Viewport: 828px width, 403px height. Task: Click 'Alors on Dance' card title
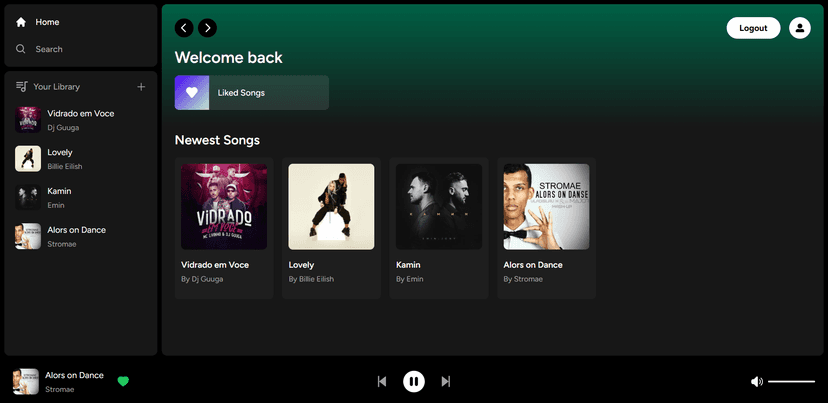click(533, 265)
